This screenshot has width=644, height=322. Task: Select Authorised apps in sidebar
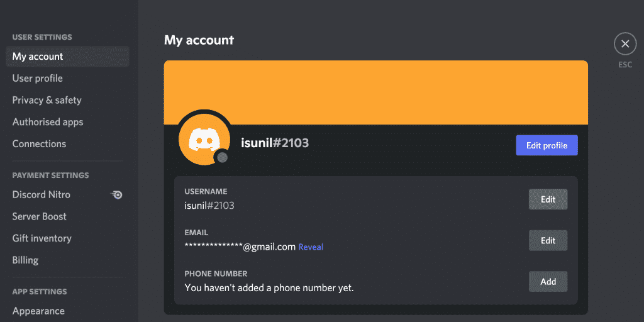(48, 122)
